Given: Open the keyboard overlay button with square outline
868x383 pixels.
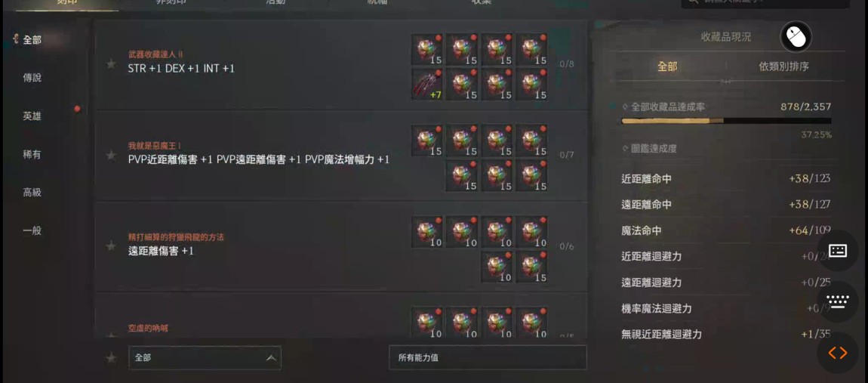Looking at the screenshot, I should click(x=838, y=251).
